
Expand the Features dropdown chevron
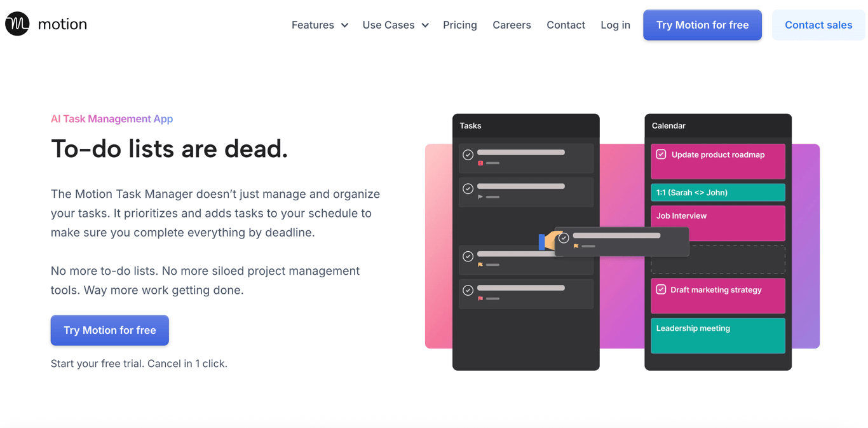pyautogui.click(x=344, y=25)
